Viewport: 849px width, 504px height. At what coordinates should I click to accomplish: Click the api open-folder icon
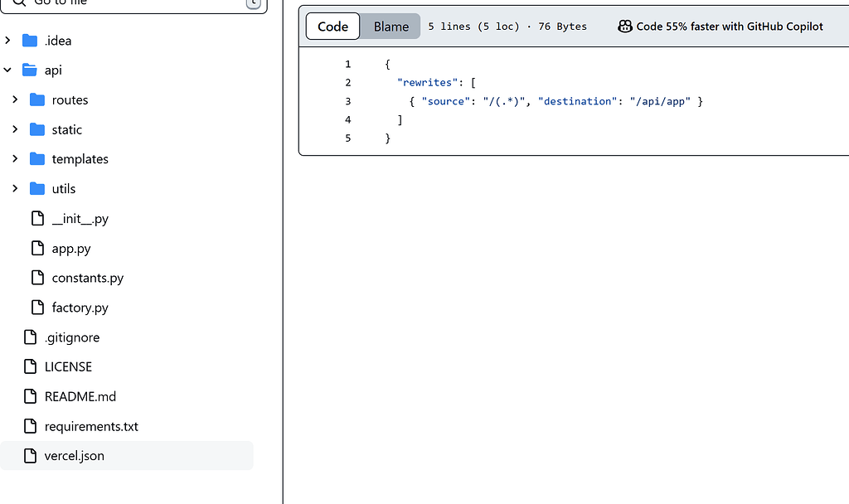[x=30, y=70]
